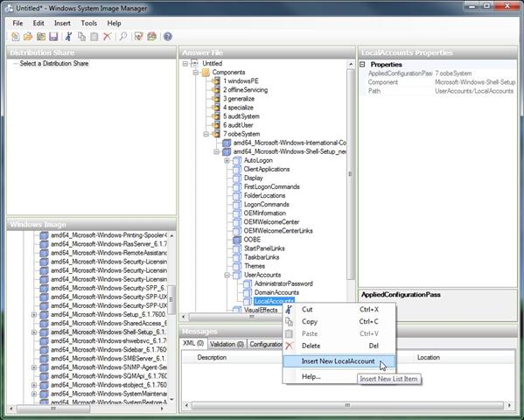Screen dimensions: 524x420
Task: Choose Delete from the context menu
Action: click(339, 346)
